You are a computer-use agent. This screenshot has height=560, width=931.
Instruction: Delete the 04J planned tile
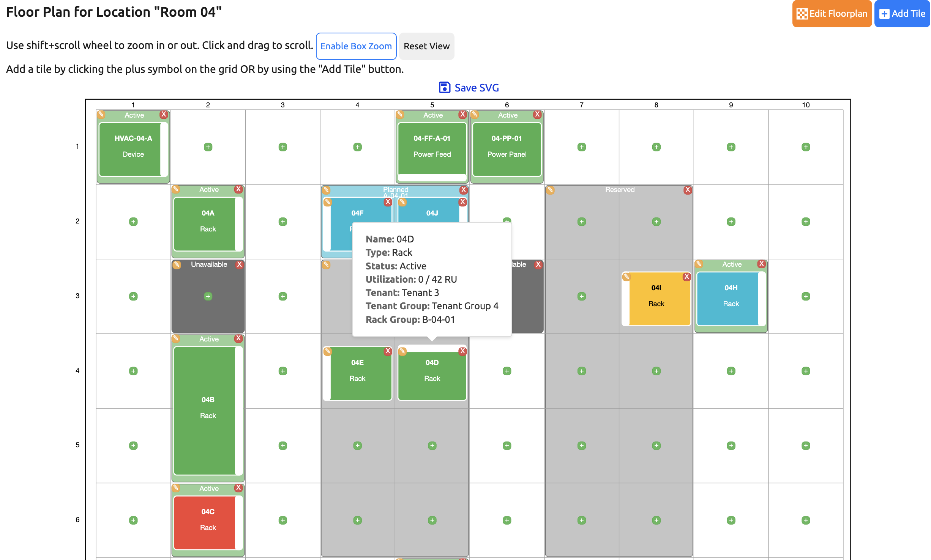pos(462,202)
